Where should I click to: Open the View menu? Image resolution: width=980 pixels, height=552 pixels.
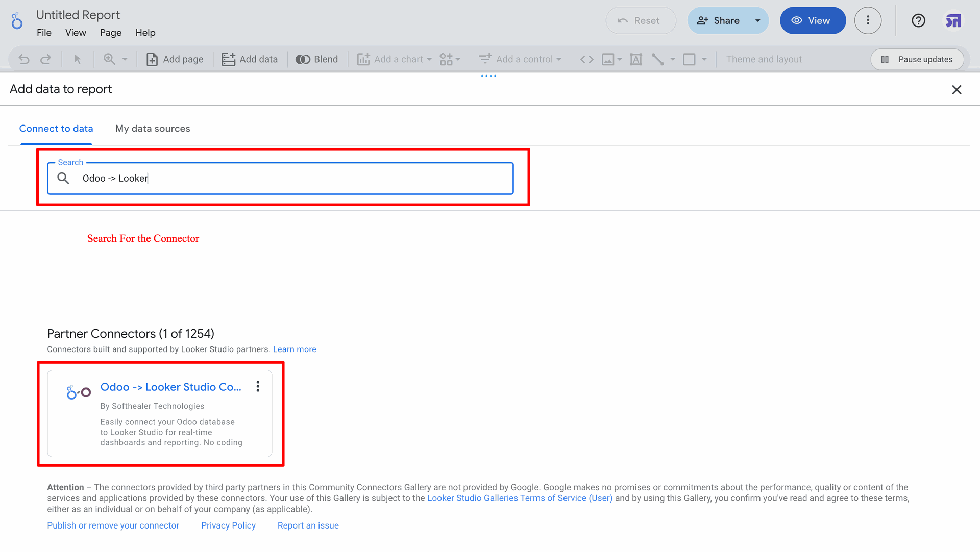(76, 33)
